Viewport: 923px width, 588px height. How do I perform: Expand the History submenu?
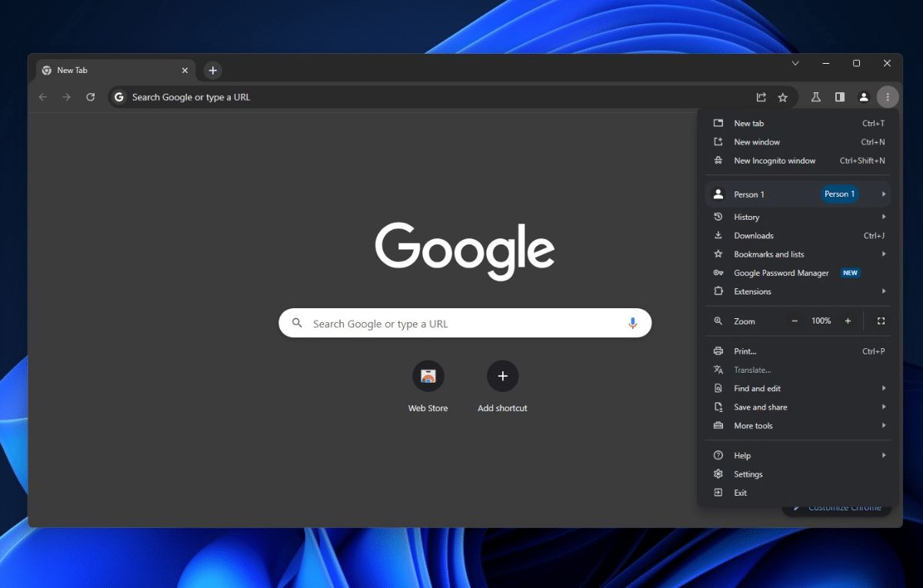pyautogui.click(x=798, y=217)
